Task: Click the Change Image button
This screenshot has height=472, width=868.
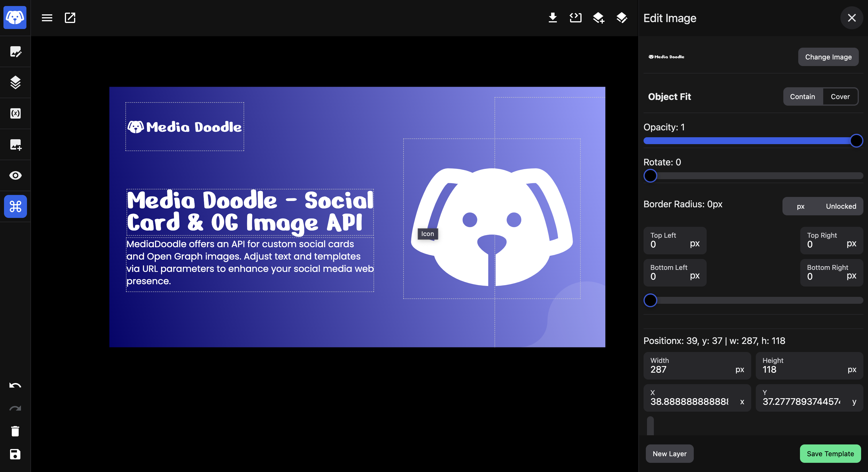Action: [828, 57]
